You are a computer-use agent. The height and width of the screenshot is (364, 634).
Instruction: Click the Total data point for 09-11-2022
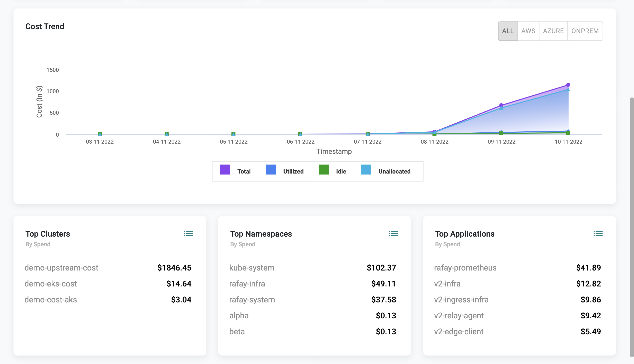click(501, 105)
